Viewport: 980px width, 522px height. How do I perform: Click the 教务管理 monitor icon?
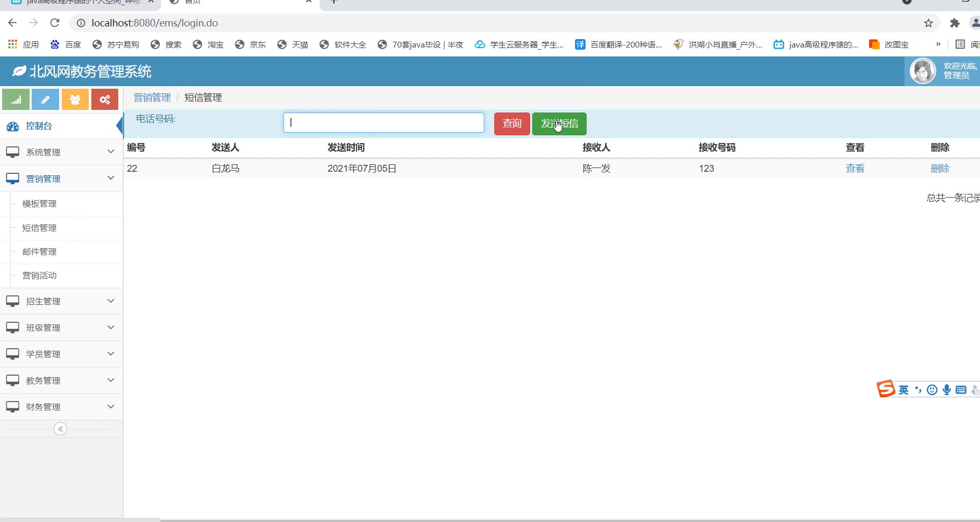pos(13,380)
